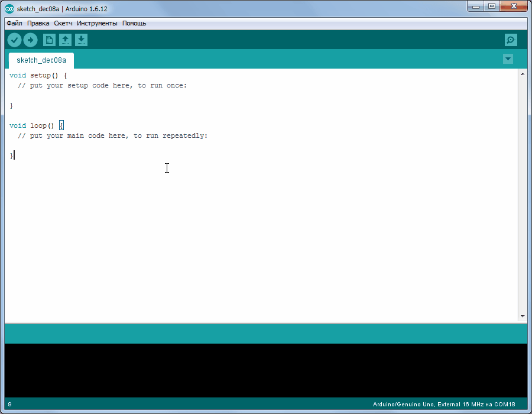This screenshot has width=532, height=414.
Task: Click the Verify sketch checkmark button
Action: tap(14, 40)
